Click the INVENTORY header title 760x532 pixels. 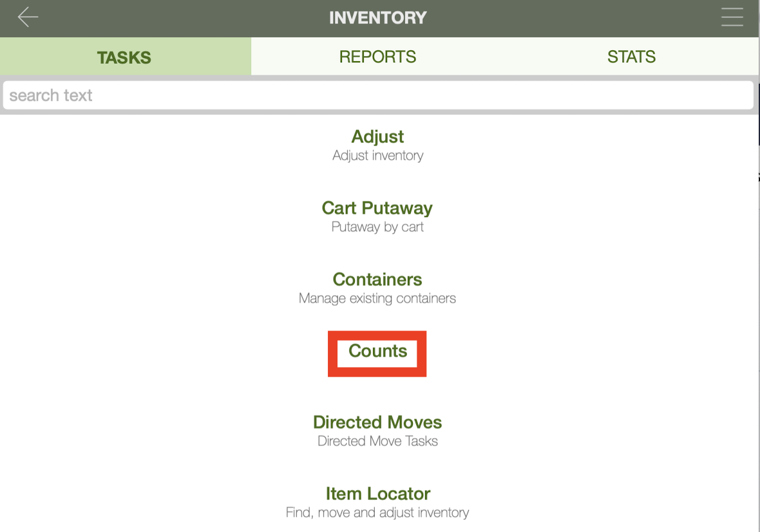coord(377,17)
